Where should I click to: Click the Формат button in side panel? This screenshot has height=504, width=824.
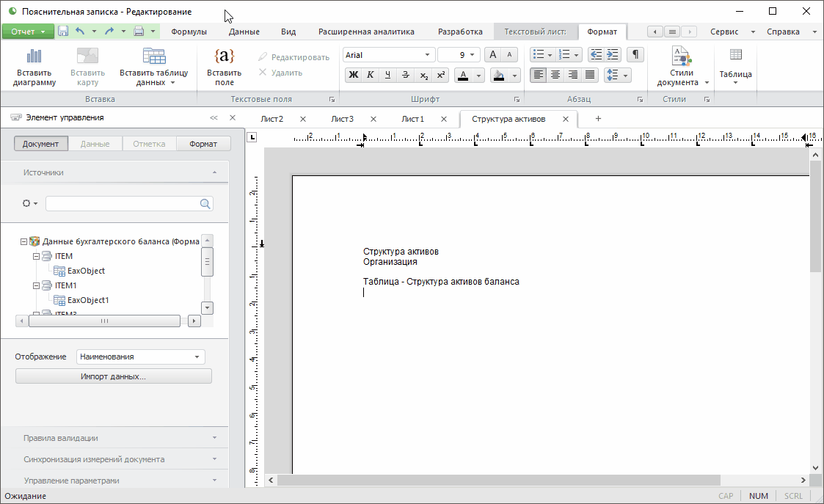point(203,144)
